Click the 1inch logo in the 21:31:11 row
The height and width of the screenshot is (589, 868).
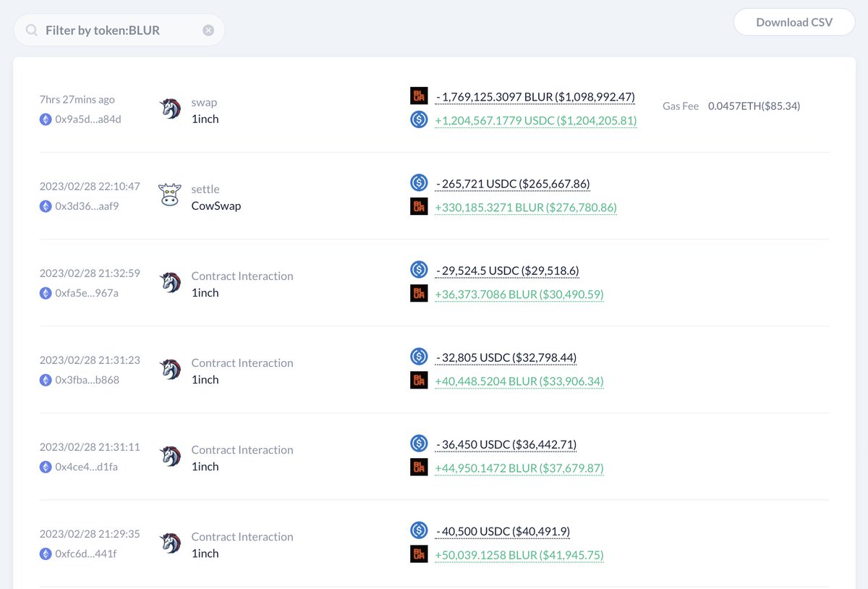click(170, 456)
